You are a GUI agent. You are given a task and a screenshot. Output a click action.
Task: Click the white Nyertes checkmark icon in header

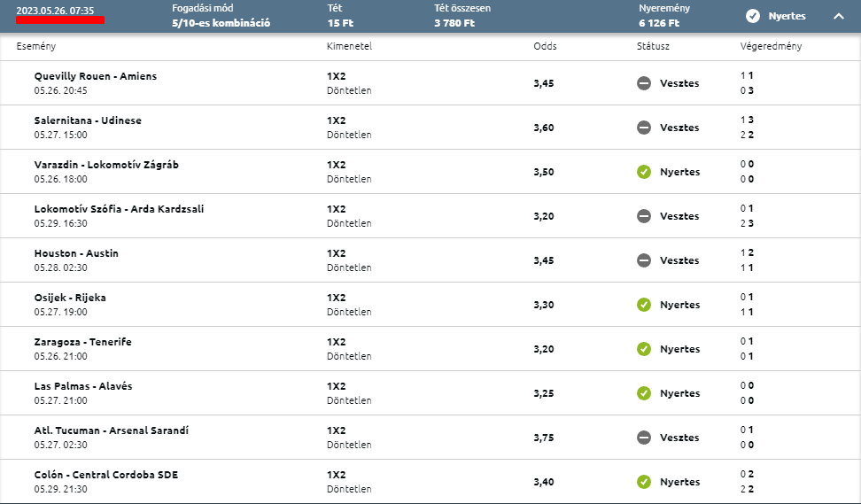[753, 16]
